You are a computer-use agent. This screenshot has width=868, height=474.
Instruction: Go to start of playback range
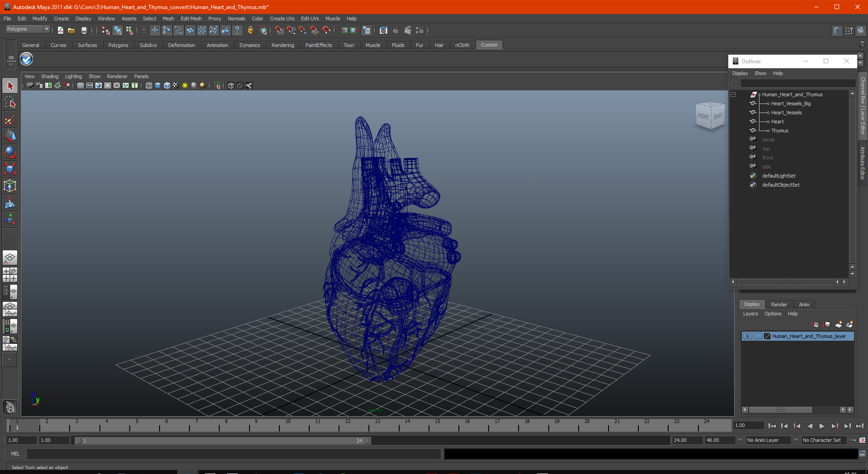pyautogui.click(x=772, y=426)
